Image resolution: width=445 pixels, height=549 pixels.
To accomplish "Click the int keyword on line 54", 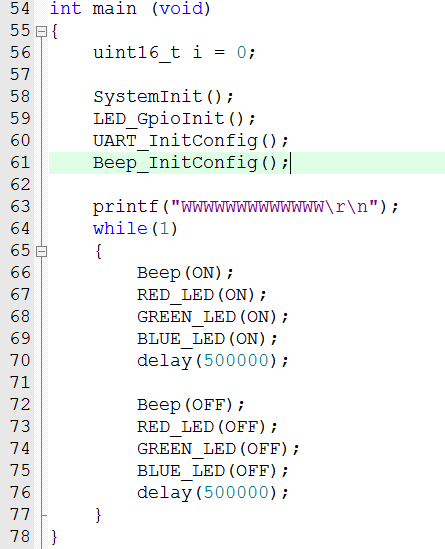I will tap(65, 8).
